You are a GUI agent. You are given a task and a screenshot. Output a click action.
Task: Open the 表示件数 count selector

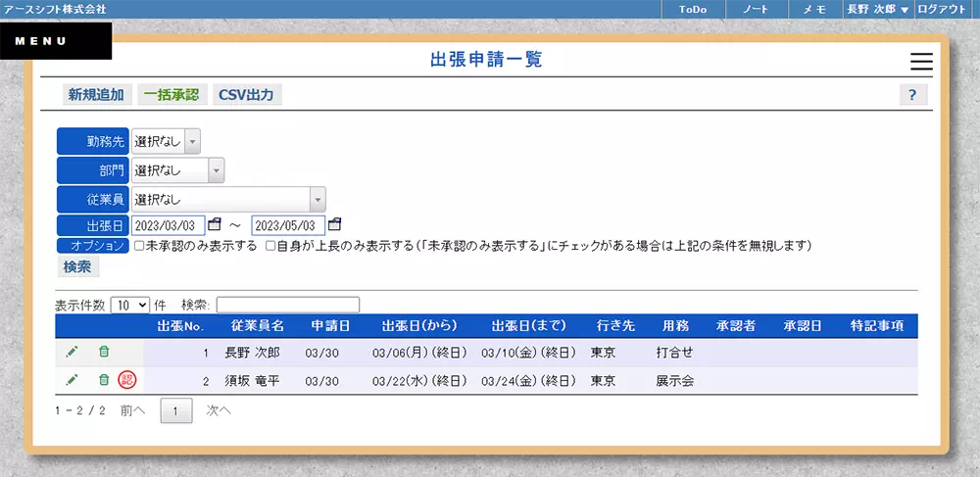click(x=130, y=306)
